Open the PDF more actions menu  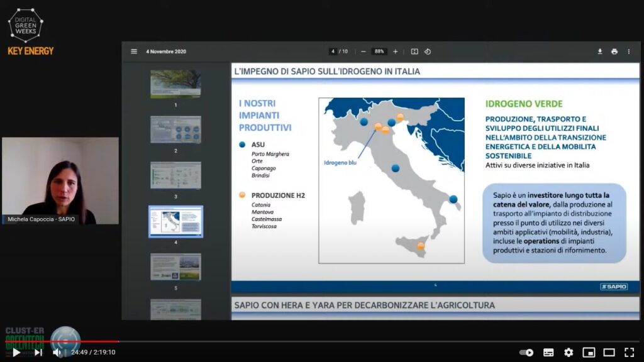coord(629,52)
